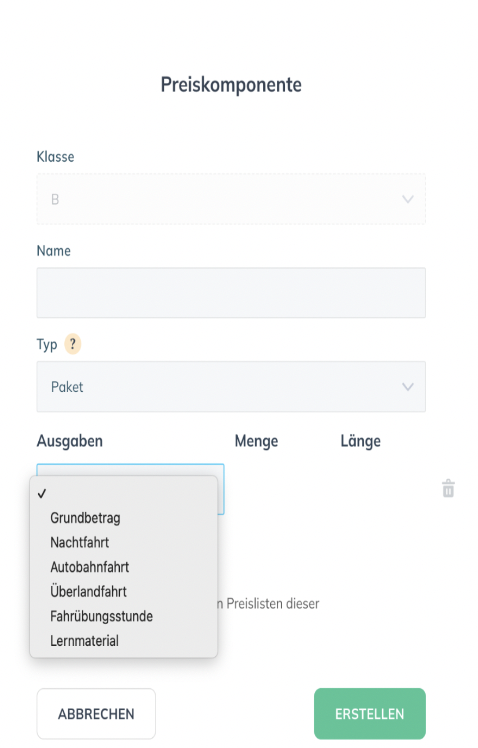This screenshot has height=748, width=478.
Task: Open the Typ dropdown showing Paket
Action: click(231, 386)
